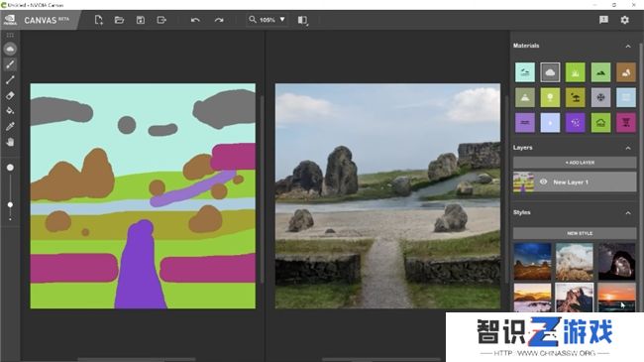644x362 pixels.
Task: Click the New Style button
Action: tap(575, 233)
